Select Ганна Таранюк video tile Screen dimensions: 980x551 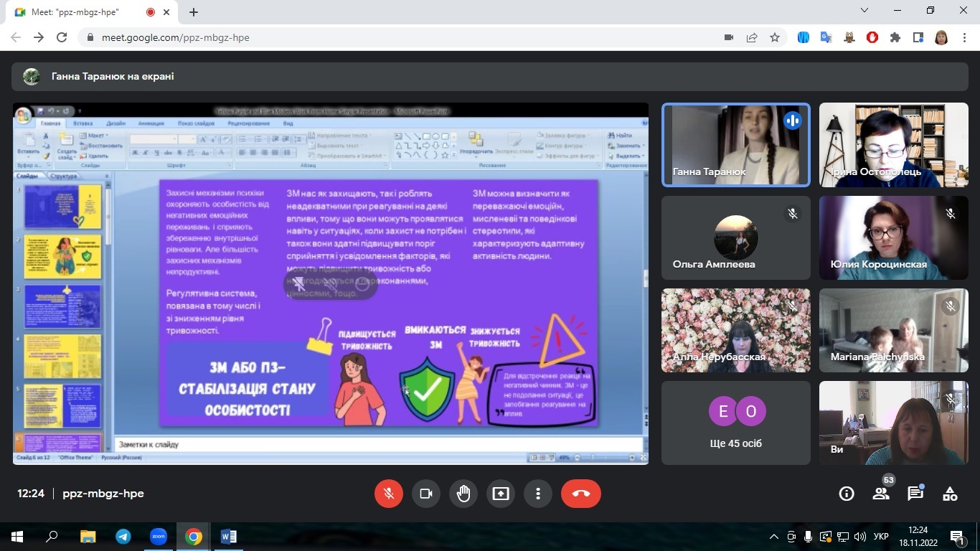point(736,144)
